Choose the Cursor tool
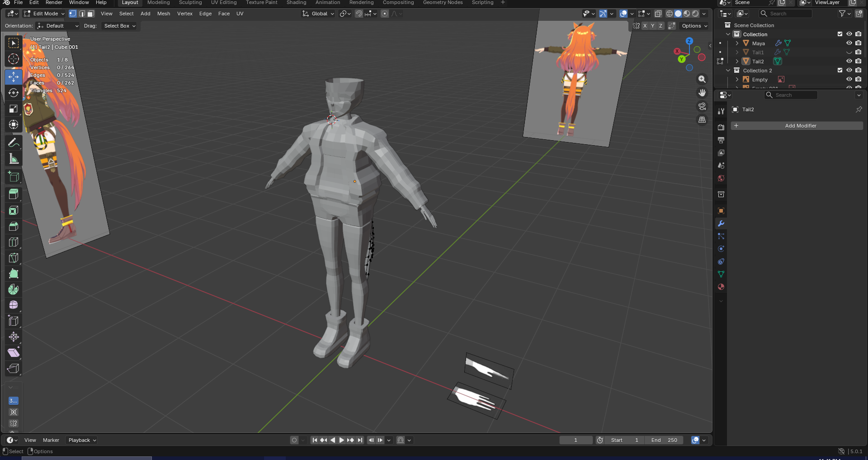The image size is (868, 460). pyautogui.click(x=14, y=59)
